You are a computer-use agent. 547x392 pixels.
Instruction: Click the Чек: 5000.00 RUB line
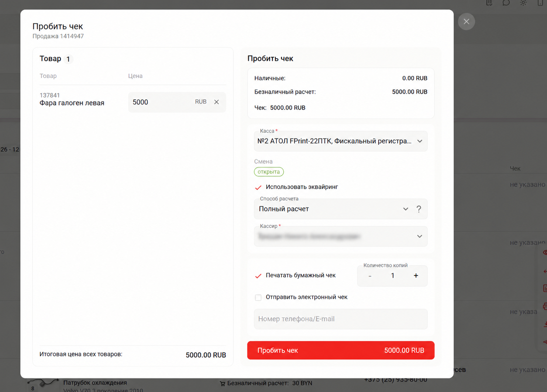[280, 108]
